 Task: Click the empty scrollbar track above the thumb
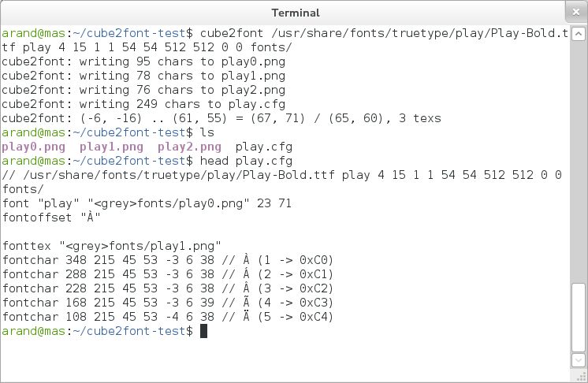[579, 161]
